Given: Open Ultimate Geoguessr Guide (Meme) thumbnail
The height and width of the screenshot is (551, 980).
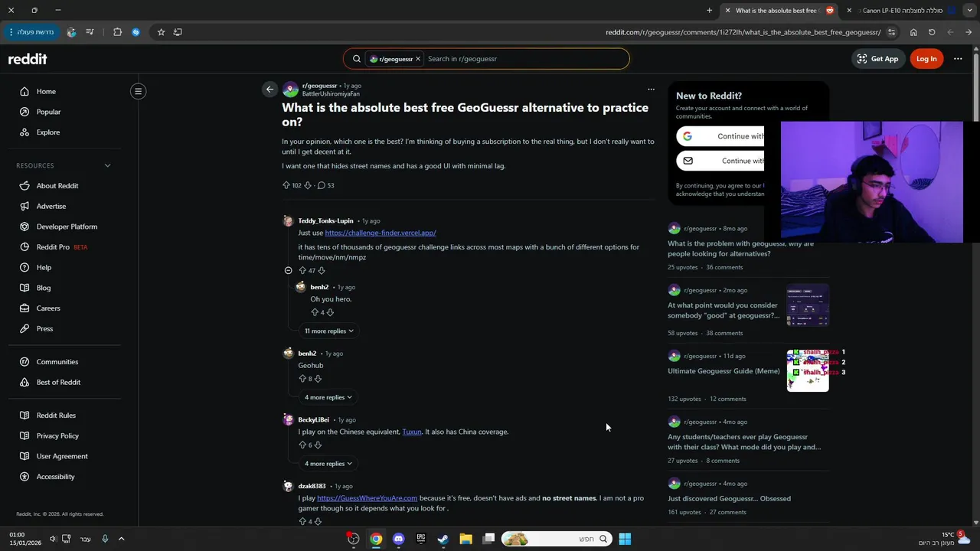Looking at the screenshot, I should 808,370.
